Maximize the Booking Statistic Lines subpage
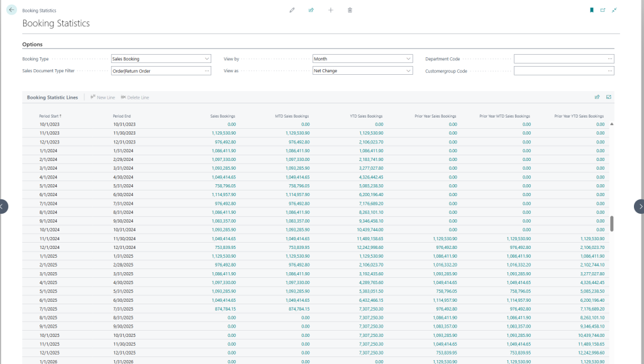Viewport: 644px width, 364px height. tap(609, 97)
